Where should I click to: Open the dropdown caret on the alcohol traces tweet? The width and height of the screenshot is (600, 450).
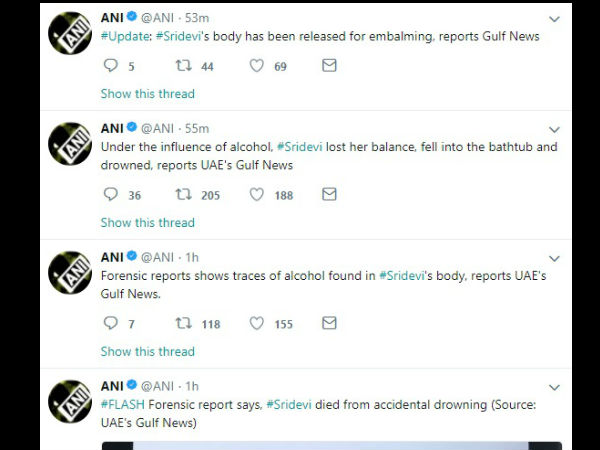555,258
